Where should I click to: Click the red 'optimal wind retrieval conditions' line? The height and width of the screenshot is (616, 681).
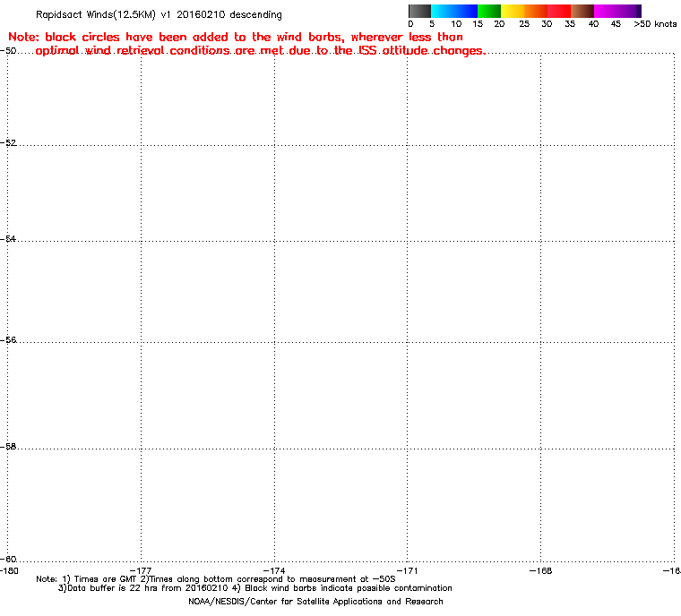[261, 51]
